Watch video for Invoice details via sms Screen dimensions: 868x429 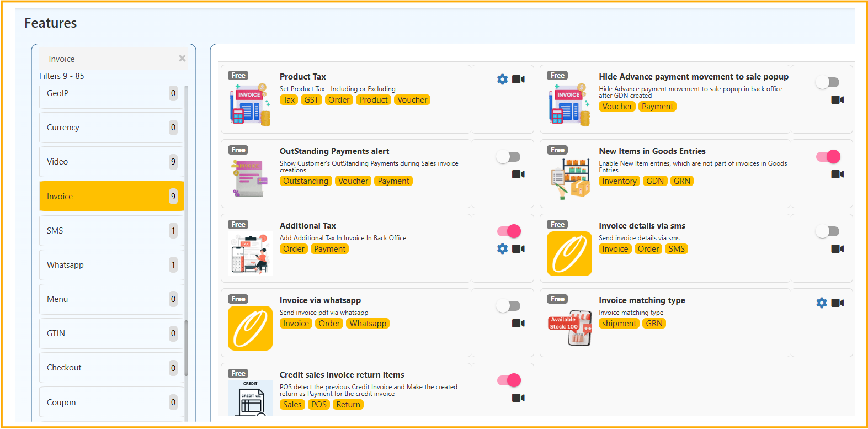pyautogui.click(x=838, y=249)
